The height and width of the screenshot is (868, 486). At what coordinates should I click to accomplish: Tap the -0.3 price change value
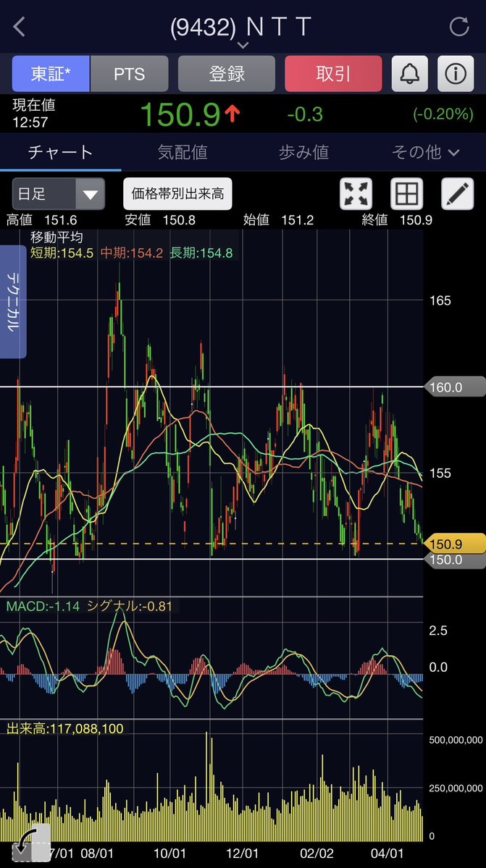click(305, 114)
